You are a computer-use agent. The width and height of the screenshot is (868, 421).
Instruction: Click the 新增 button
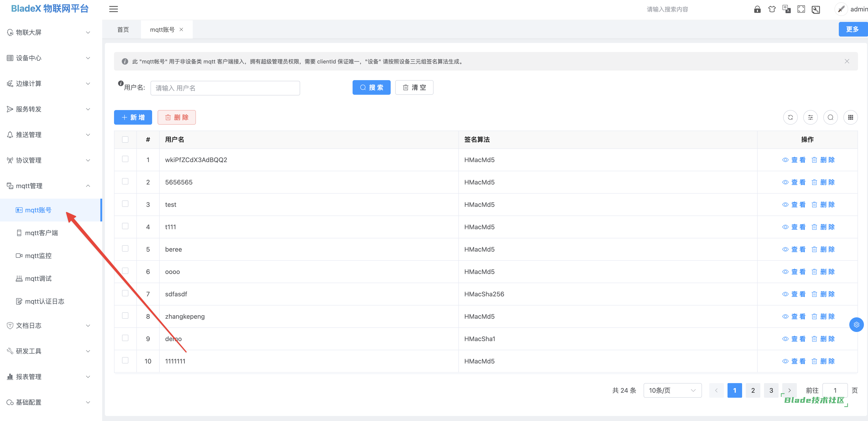(x=133, y=117)
